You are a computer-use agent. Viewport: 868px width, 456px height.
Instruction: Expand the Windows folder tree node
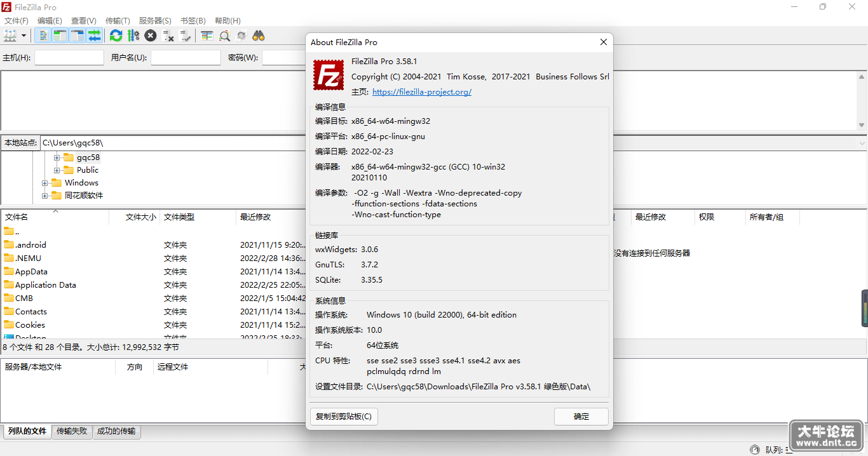point(44,183)
